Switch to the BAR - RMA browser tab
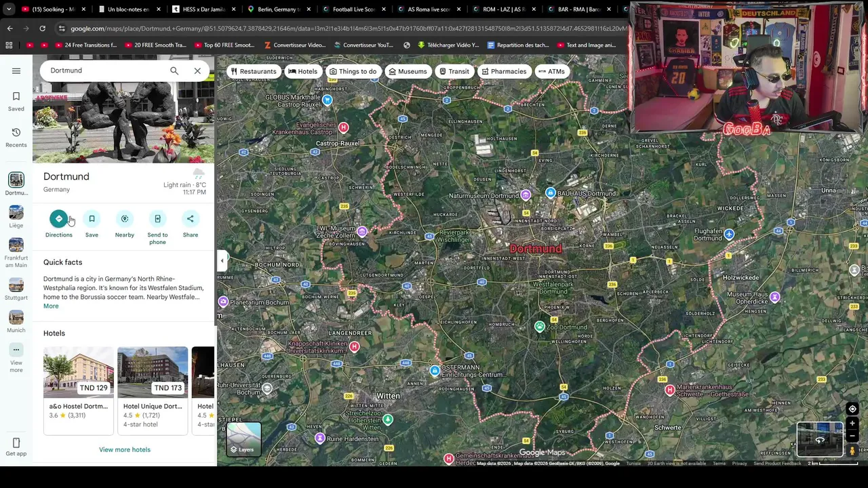868x488 pixels. coord(578,9)
